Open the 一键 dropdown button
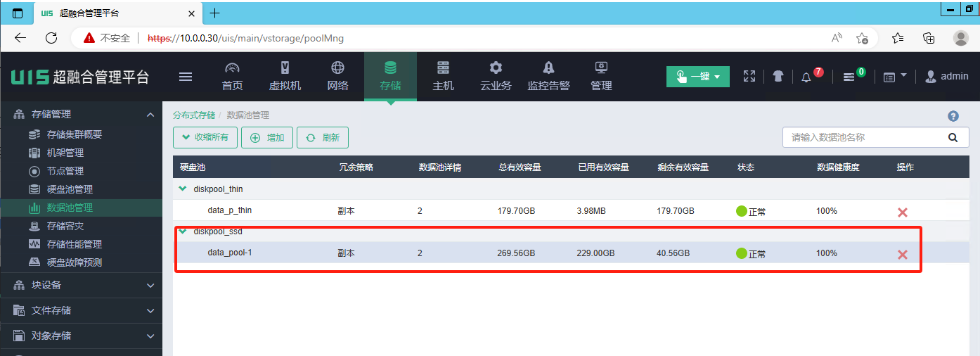This screenshot has width=980, height=356. [698, 77]
